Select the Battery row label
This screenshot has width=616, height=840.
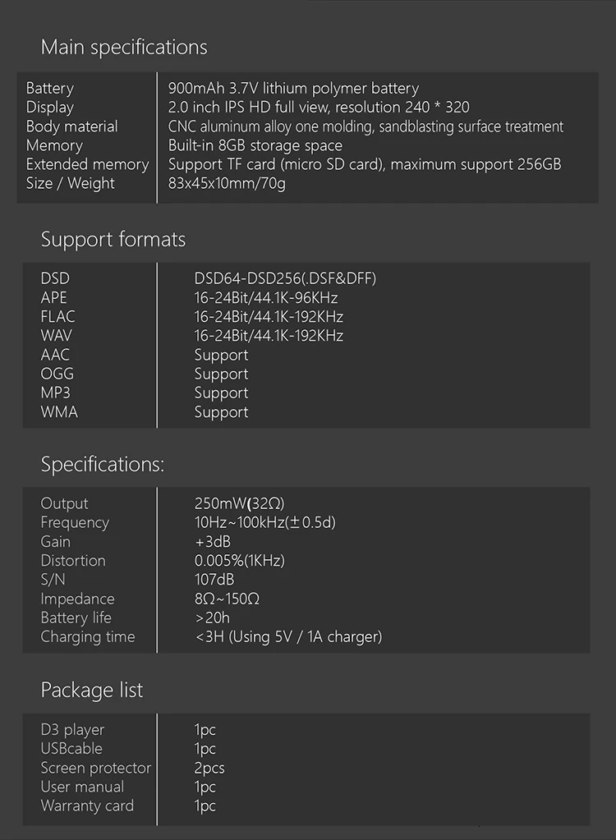[50, 89]
